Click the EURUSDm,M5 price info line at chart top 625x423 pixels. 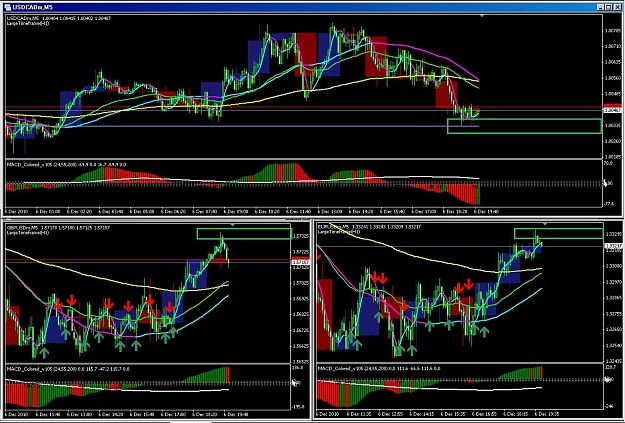(x=369, y=227)
